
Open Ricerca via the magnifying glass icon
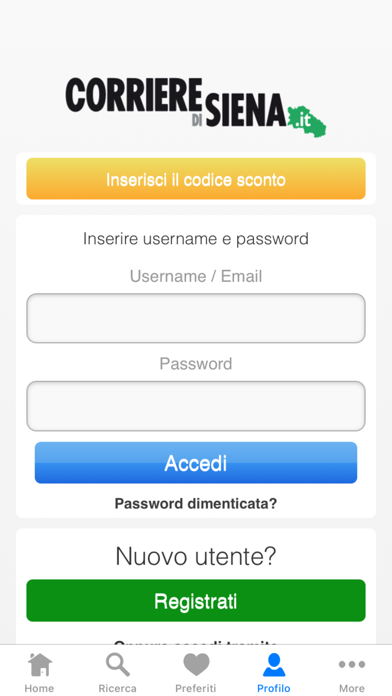click(118, 664)
